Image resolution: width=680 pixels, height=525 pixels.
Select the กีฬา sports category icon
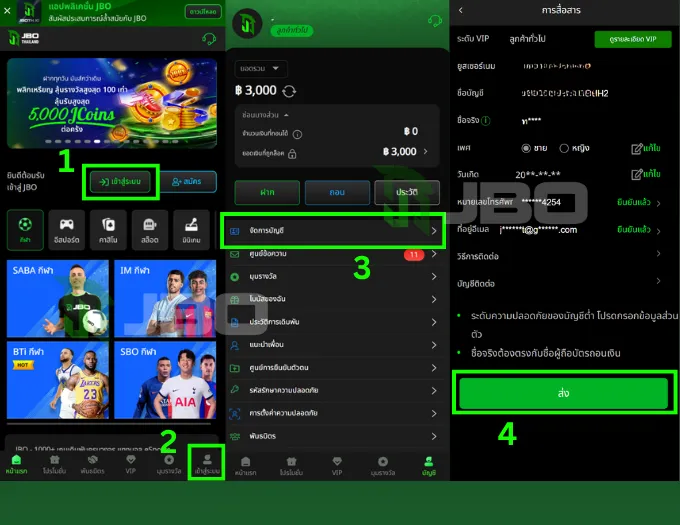coord(25,230)
